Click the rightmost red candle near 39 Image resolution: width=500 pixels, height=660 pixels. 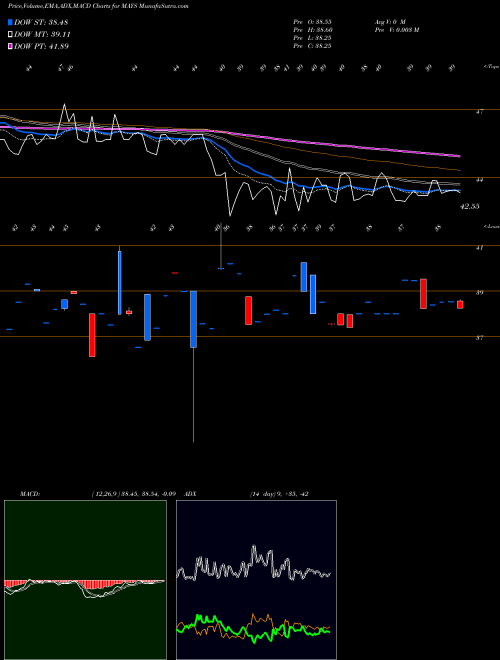460,305
